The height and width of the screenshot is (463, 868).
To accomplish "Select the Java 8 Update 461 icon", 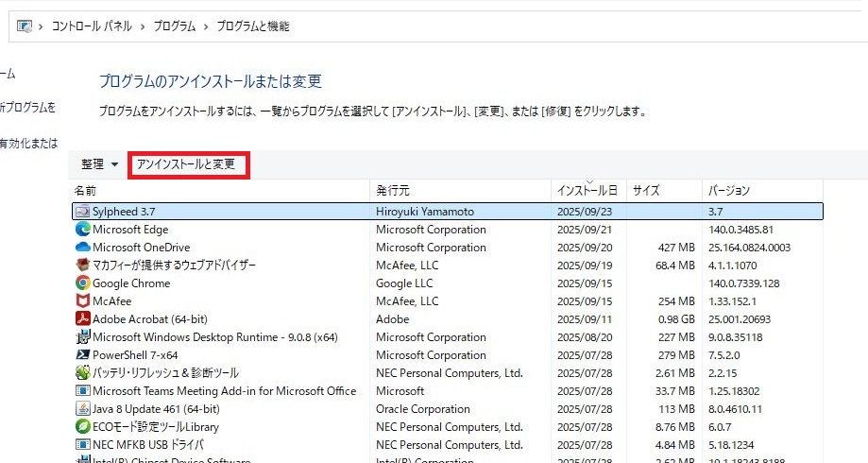I will pyautogui.click(x=83, y=409).
